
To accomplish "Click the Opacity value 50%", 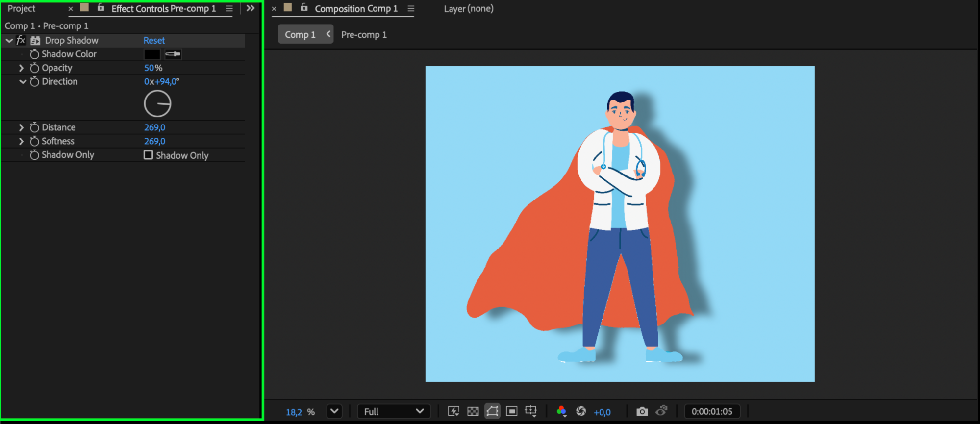I will click(153, 68).
